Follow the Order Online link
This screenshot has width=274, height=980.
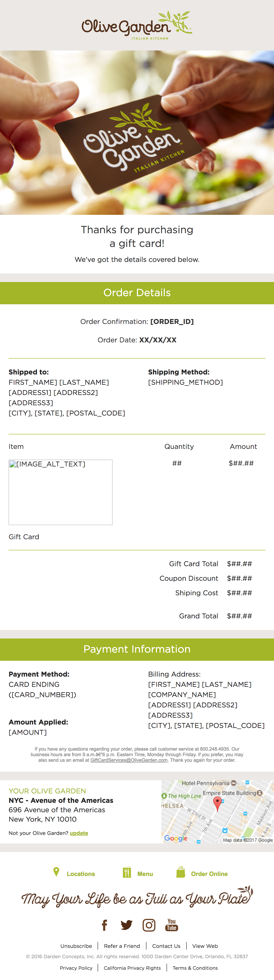[209, 874]
